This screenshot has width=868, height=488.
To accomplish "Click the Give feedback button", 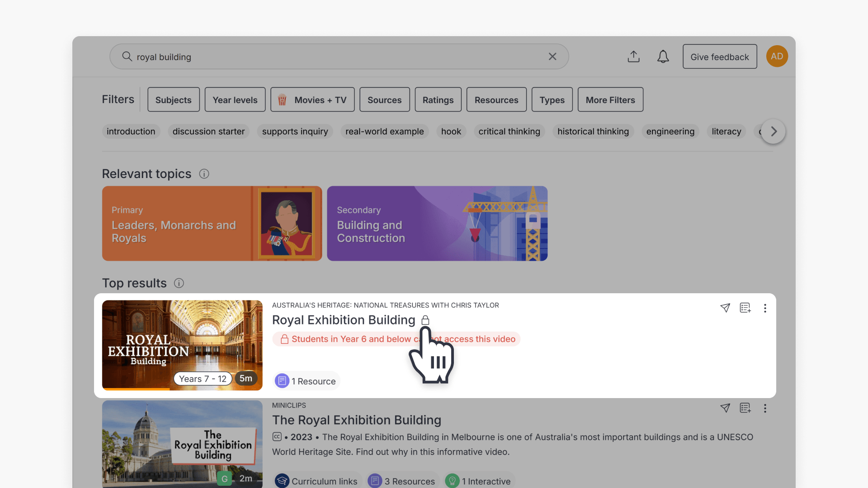I will click(719, 56).
